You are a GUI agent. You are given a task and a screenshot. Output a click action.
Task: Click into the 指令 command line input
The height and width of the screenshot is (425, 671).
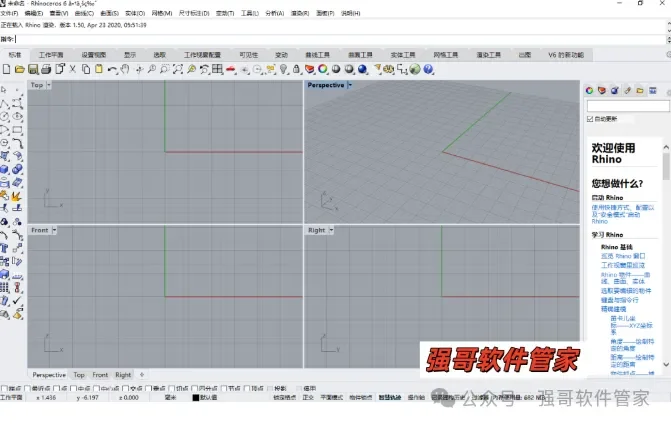pos(340,39)
